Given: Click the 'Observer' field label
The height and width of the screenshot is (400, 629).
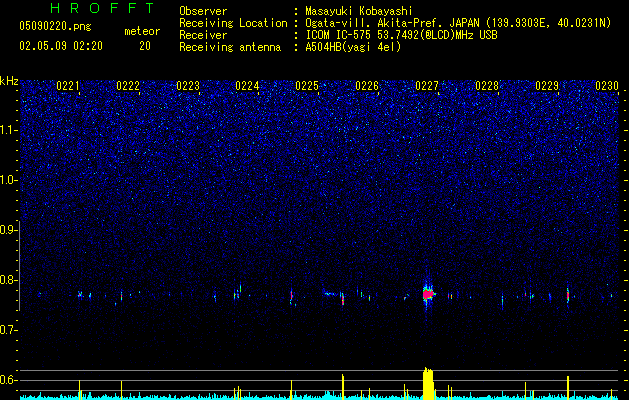Looking at the screenshot, I should pos(203,11).
